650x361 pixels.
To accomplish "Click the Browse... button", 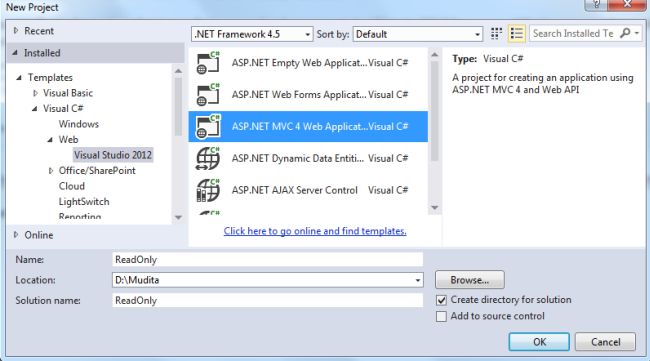I will (x=470, y=280).
